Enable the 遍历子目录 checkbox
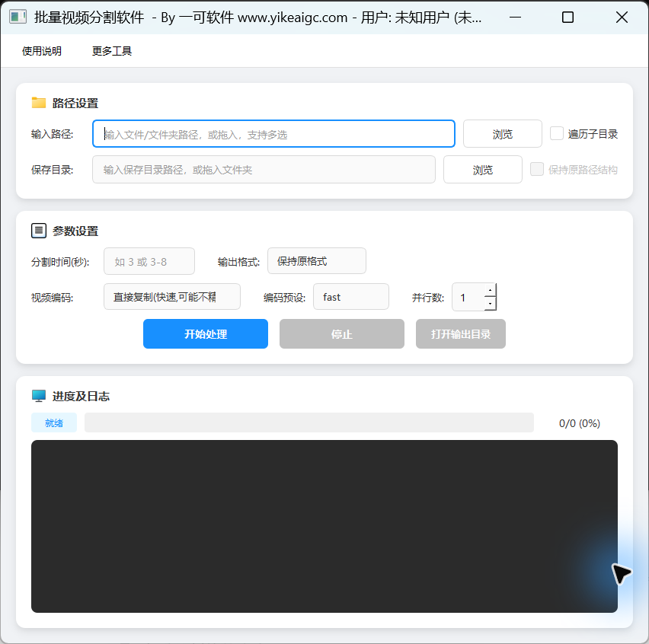This screenshot has height=644, width=649. [x=556, y=134]
